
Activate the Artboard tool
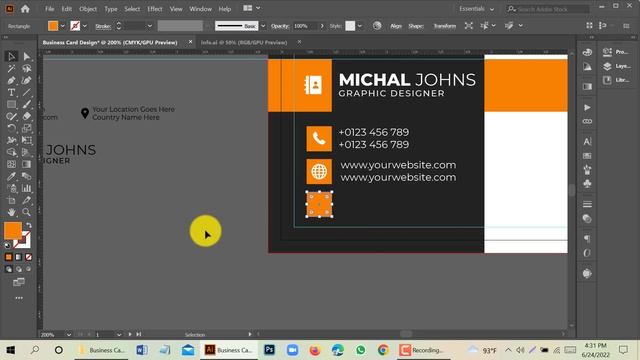tap(11, 200)
